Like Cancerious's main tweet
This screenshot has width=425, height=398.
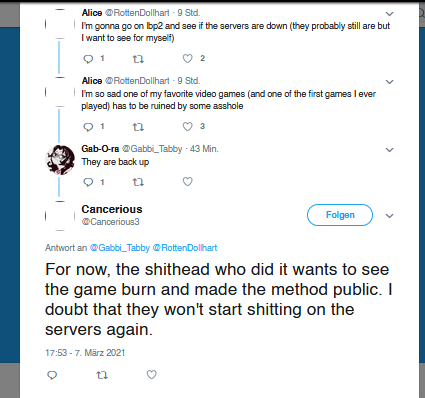(x=152, y=375)
